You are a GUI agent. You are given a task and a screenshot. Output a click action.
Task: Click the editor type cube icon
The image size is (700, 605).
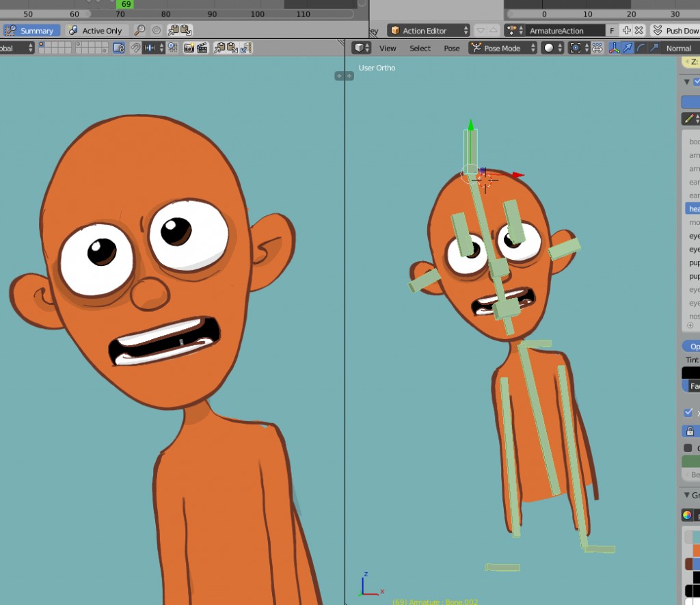tap(360, 48)
